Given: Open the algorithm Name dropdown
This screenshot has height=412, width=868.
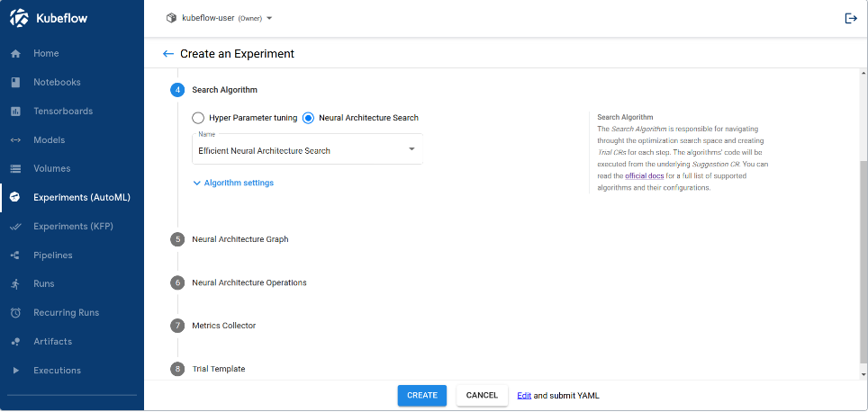Looking at the screenshot, I should click(x=307, y=150).
